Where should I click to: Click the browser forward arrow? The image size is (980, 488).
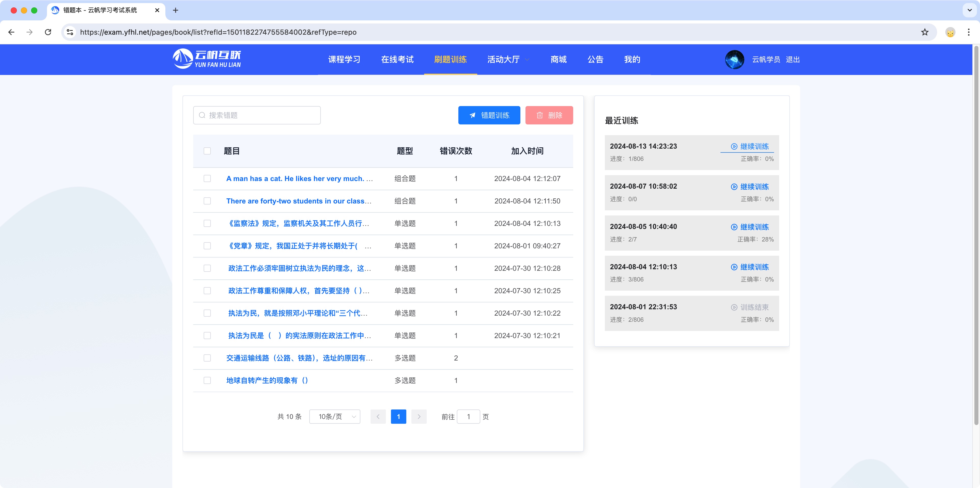coord(30,32)
